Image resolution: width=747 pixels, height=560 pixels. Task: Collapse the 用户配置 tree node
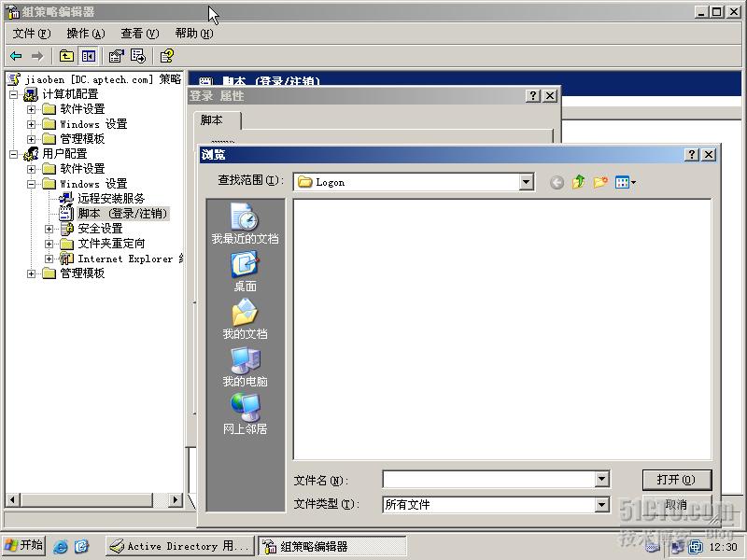[13, 154]
